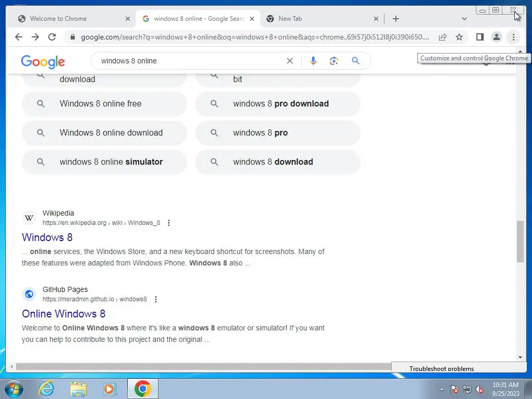View site information via the padlock icon
The image size is (532, 399).
tap(73, 37)
